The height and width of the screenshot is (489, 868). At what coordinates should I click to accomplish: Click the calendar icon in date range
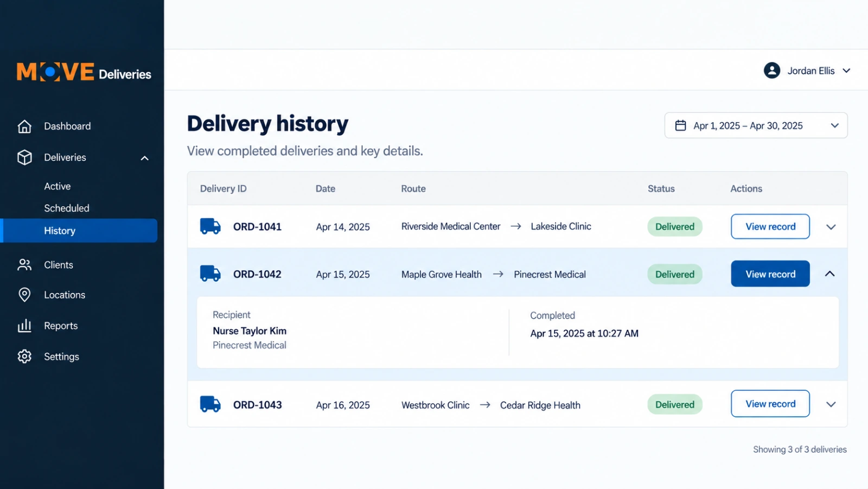[680, 125]
